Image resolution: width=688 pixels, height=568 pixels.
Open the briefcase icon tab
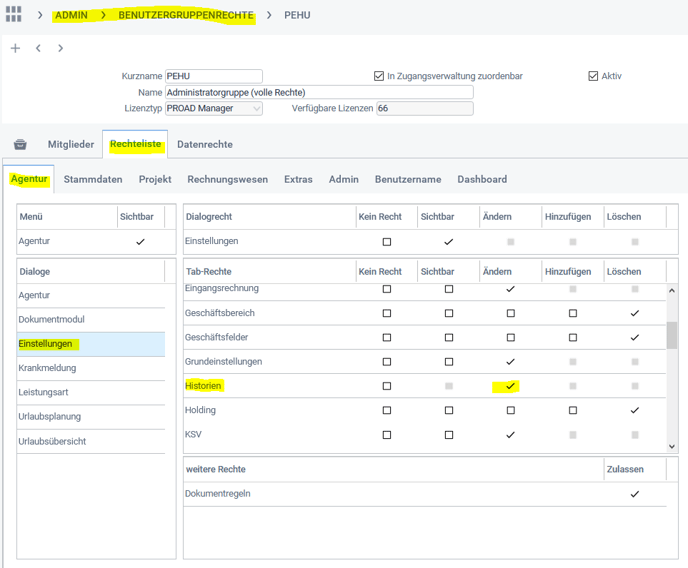coord(20,145)
